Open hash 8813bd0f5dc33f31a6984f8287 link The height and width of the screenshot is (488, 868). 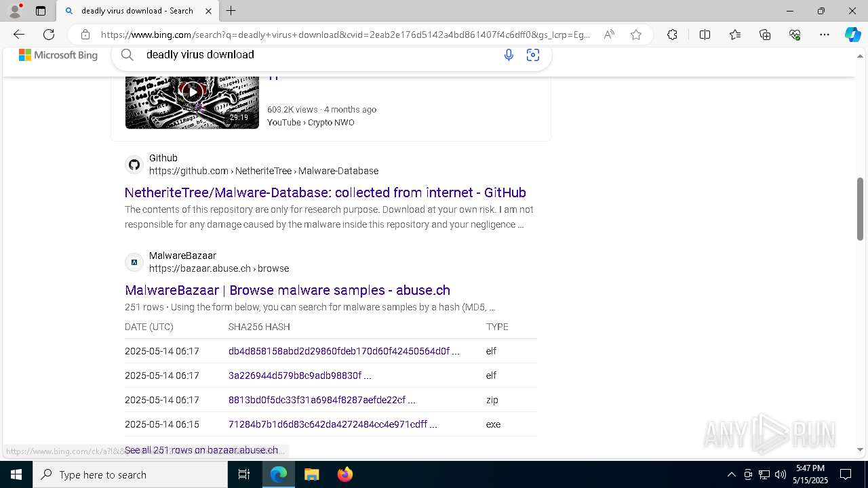[x=322, y=400]
